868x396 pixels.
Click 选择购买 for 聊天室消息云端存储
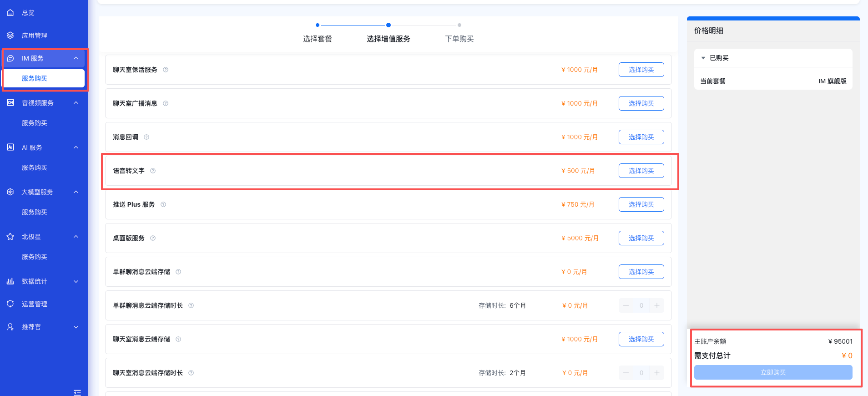coord(641,339)
